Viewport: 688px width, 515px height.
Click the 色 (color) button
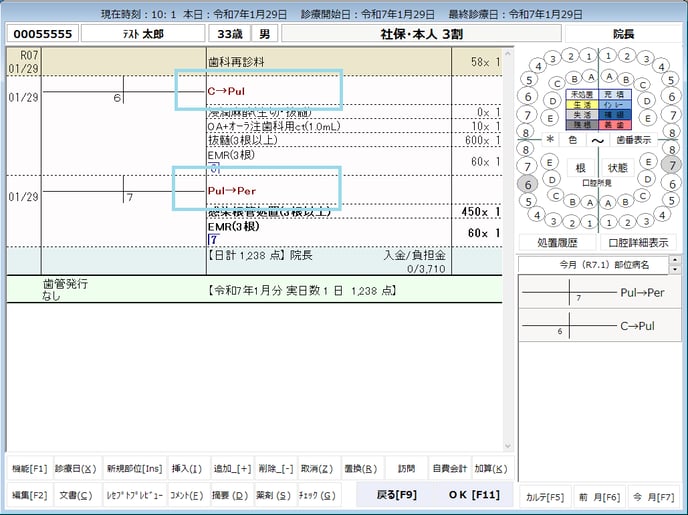coord(573,141)
